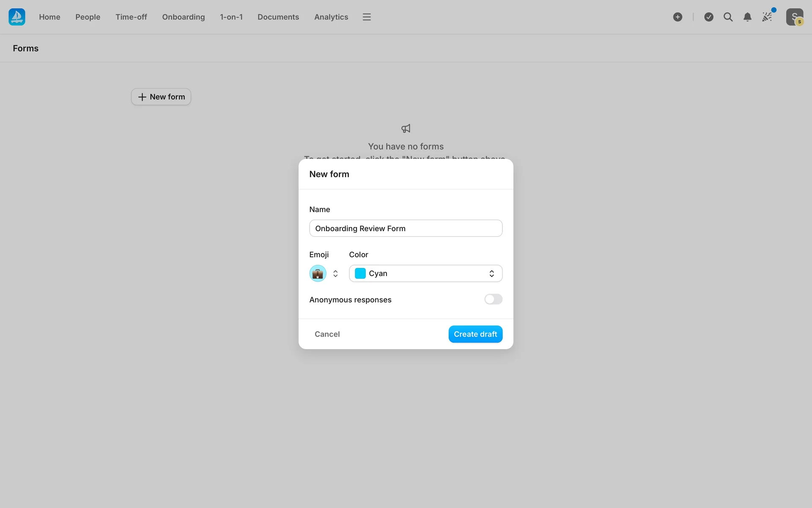Enable the Anonymous responses toggle
Viewport: 812px width, 508px height.
pyautogui.click(x=493, y=299)
